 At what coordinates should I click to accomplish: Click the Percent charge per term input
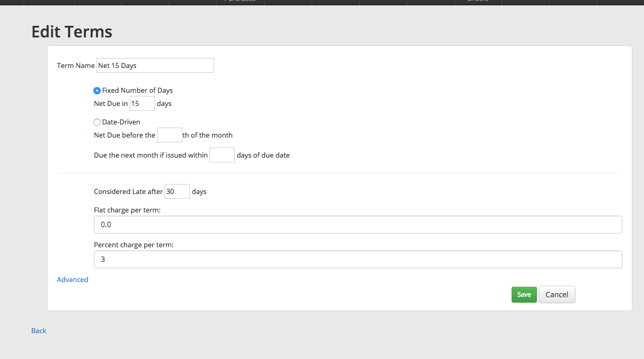358,259
